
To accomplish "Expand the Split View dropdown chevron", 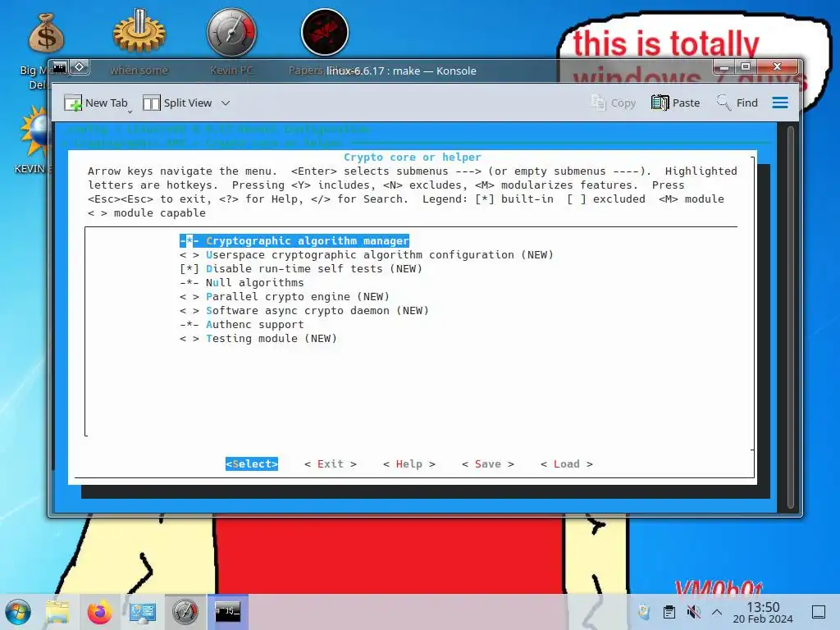I will [x=226, y=103].
